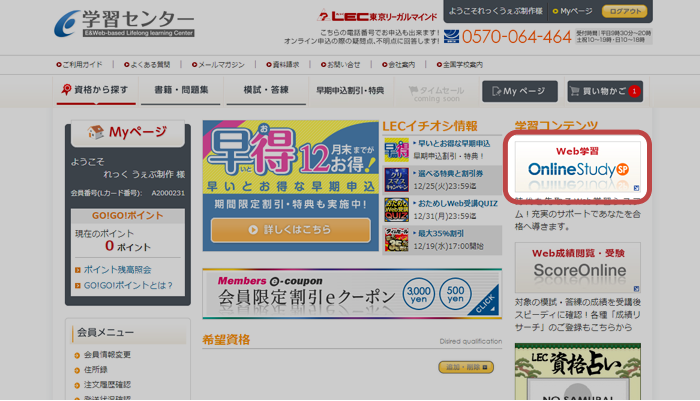This screenshot has width=700, height=401.
Task: Click the ログアウト button
Action: tap(625, 11)
